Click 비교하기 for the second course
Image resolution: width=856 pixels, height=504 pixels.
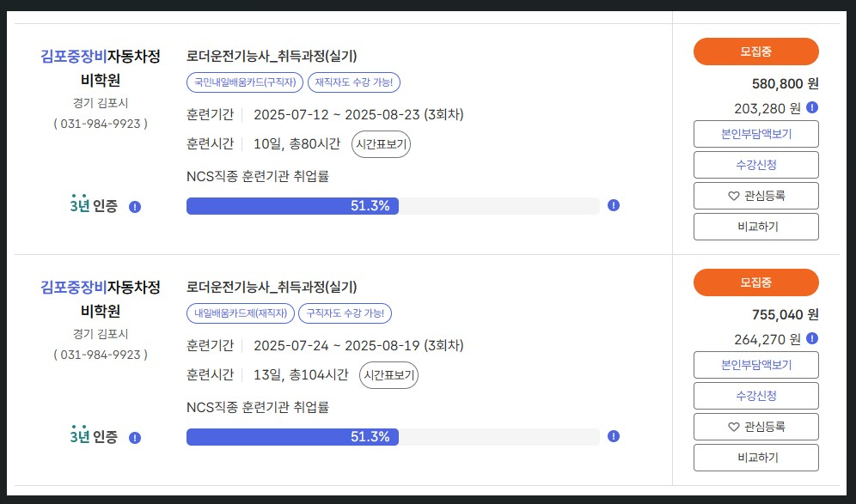click(x=756, y=458)
